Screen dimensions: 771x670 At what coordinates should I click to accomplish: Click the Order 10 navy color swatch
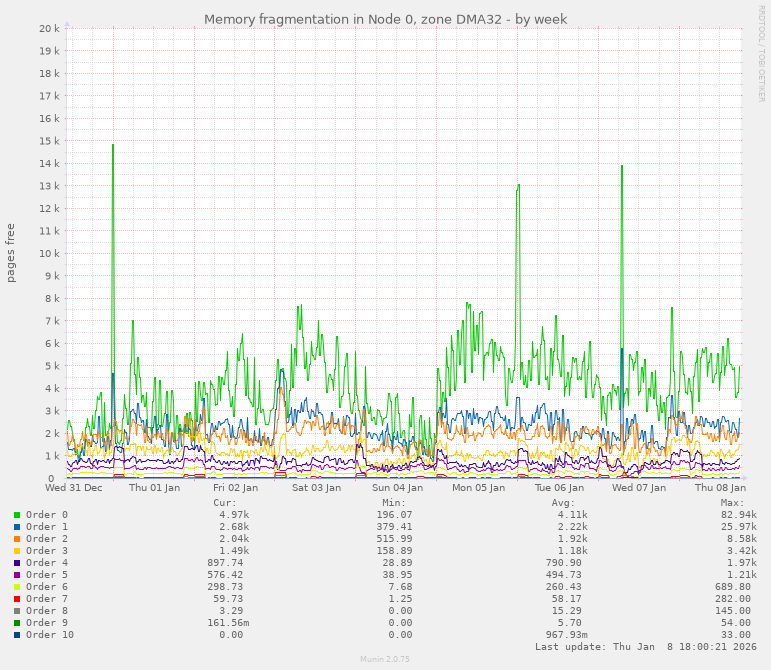click(x=17, y=635)
